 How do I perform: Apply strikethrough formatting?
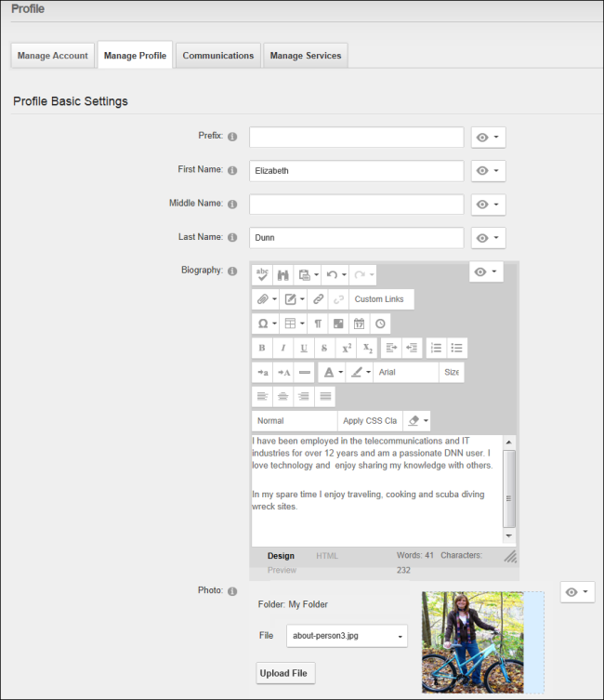(324, 348)
